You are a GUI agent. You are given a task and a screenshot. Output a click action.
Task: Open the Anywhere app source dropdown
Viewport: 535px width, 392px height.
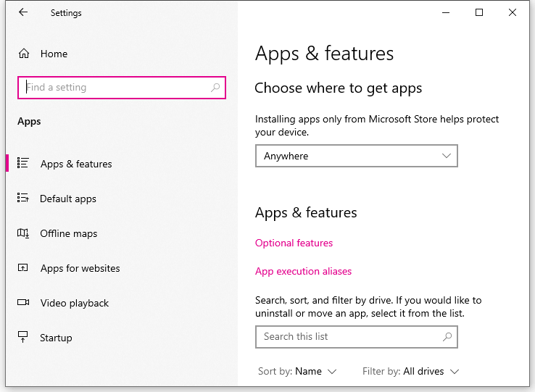[x=356, y=156]
